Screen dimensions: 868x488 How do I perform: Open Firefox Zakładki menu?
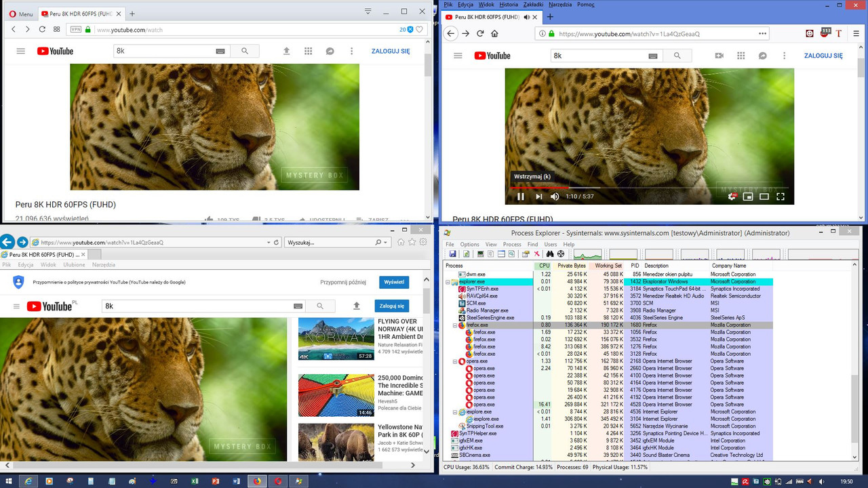(x=534, y=4)
